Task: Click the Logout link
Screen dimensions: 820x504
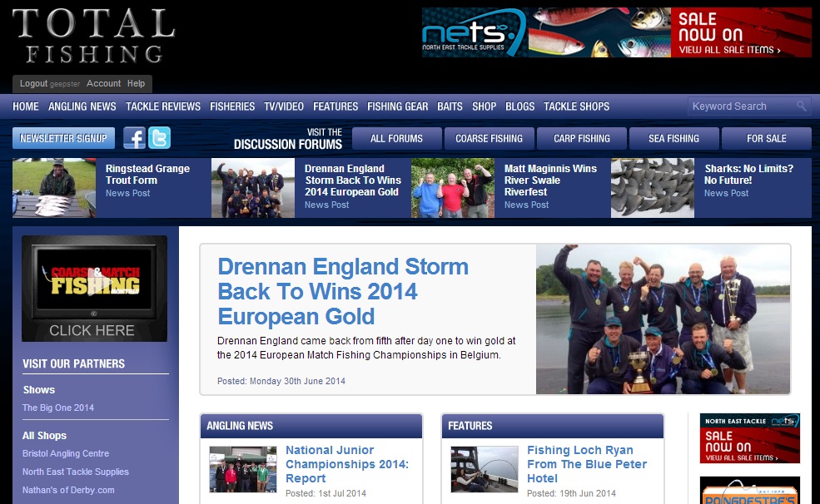Action: tap(33, 83)
